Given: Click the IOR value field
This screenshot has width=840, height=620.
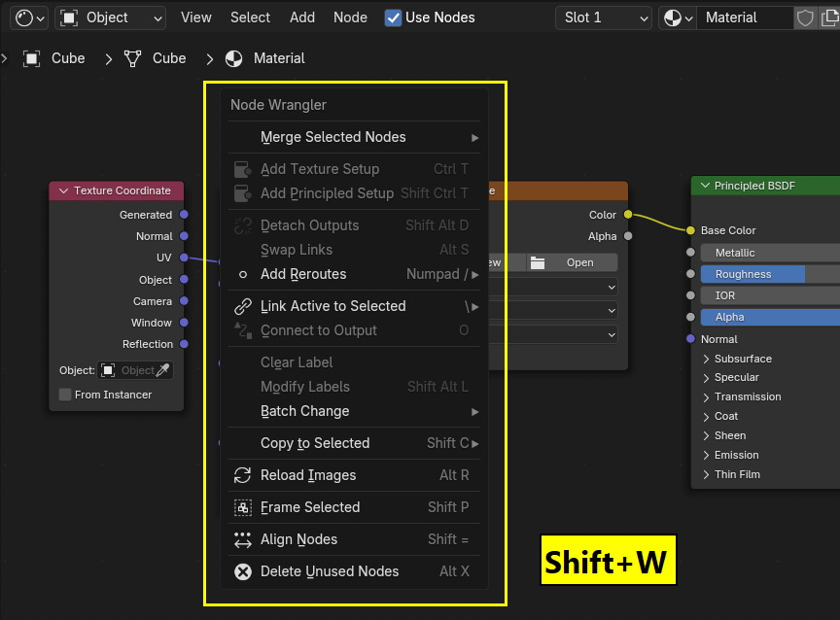Looking at the screenshot, I should [x=770, y=295].
